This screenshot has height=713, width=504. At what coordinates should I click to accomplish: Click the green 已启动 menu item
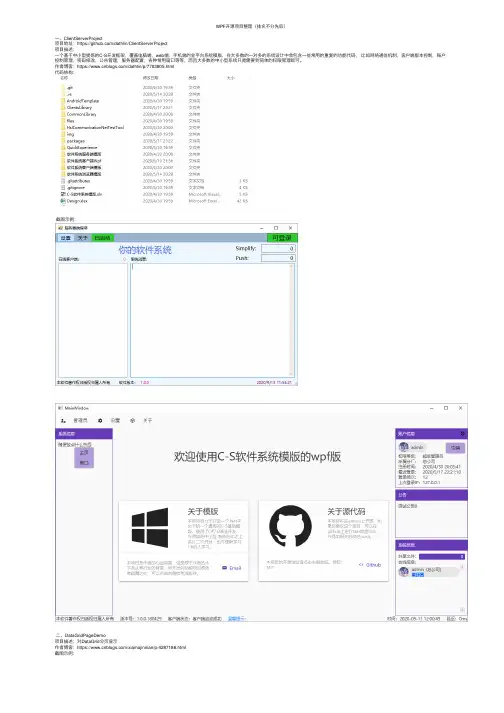102,238
